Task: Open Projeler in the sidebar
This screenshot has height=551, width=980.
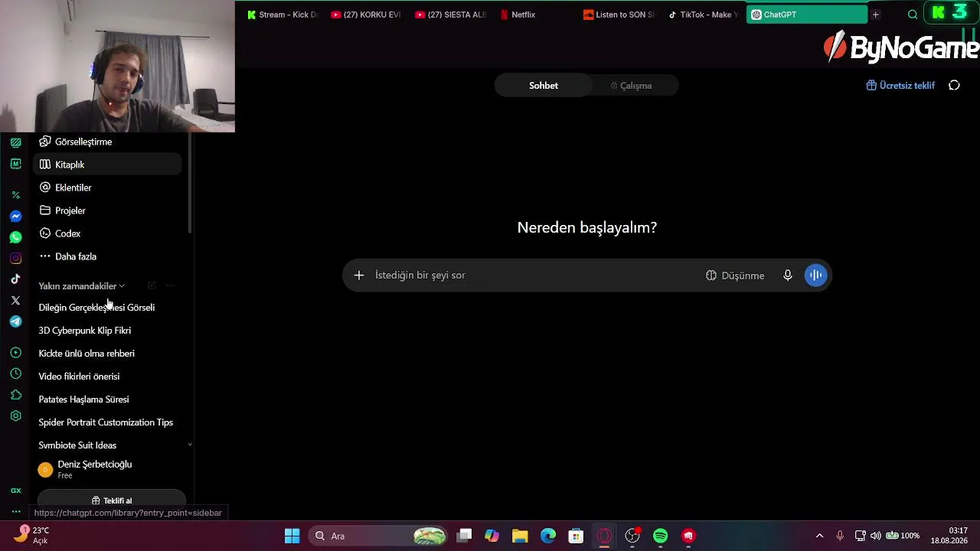Action: click(x=107, y=210)
